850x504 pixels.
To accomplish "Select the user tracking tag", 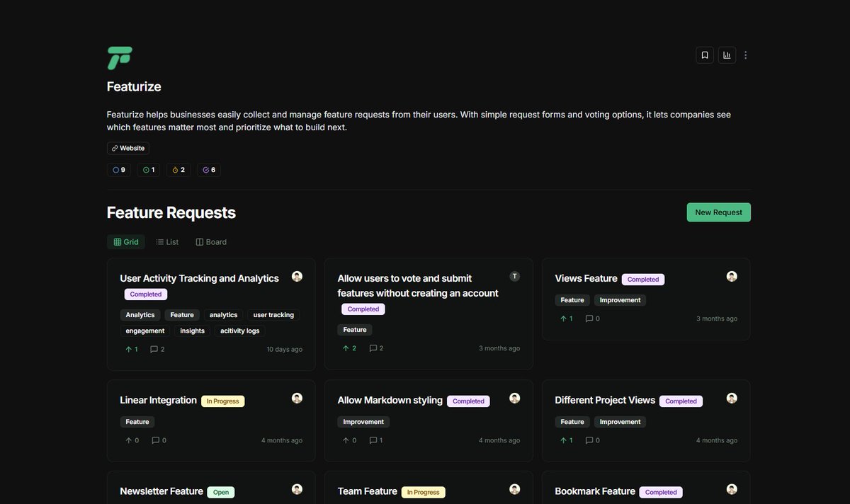I will pos(273,315).
